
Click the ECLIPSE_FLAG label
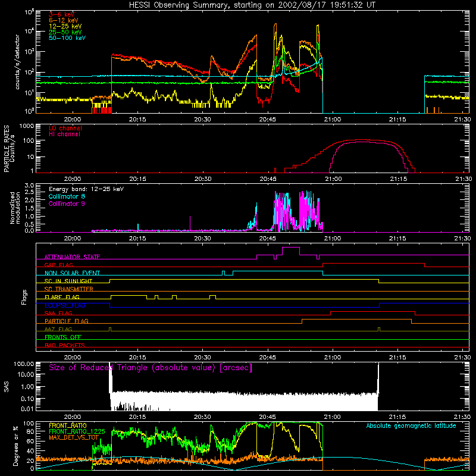tap(65, 305)
